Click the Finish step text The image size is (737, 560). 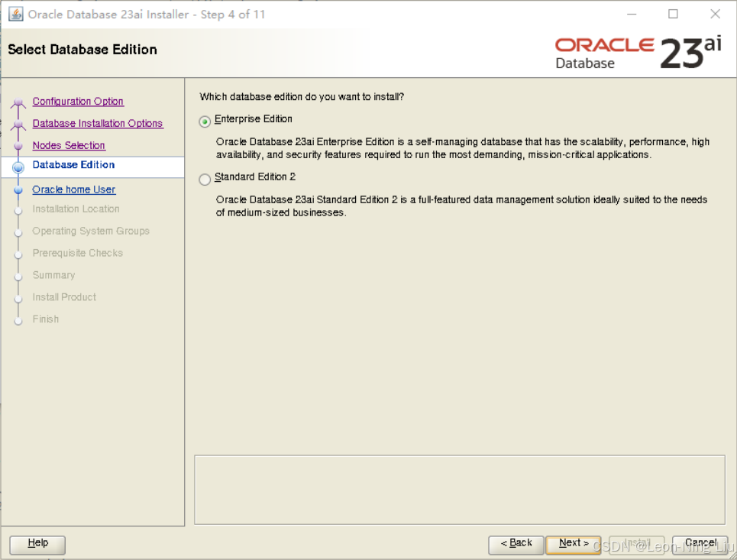pos(46,319)
